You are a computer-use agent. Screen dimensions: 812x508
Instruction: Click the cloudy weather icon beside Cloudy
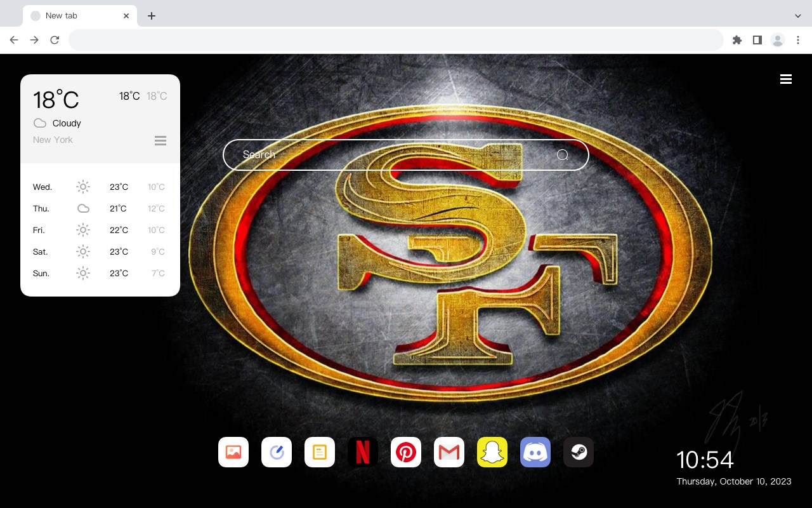click(x=40, y=123)
